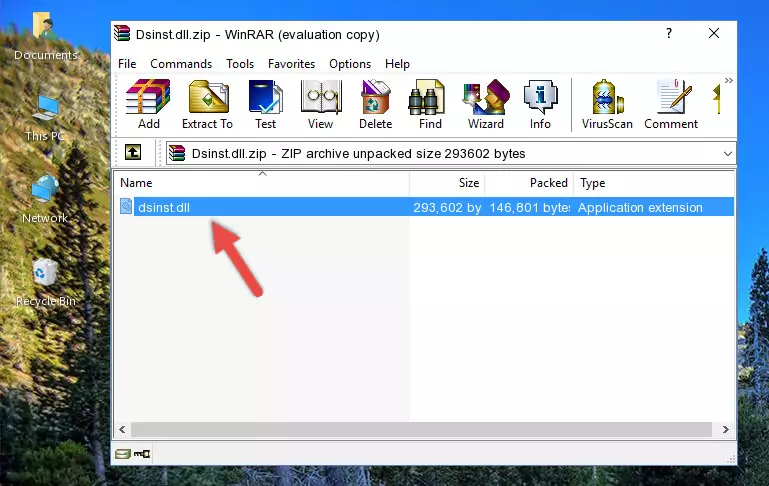
Task: Click the question mark help button
Action: pos(668,33)
